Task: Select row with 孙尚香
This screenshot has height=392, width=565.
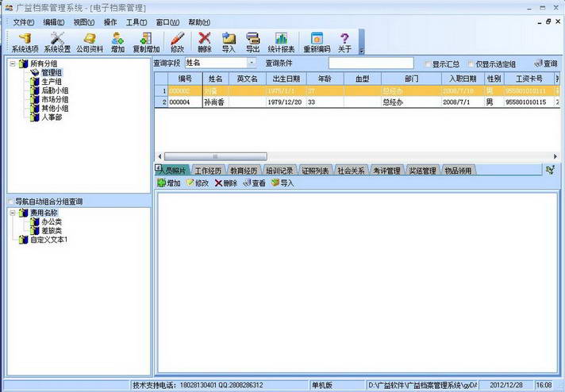Action: click(357, 102)
